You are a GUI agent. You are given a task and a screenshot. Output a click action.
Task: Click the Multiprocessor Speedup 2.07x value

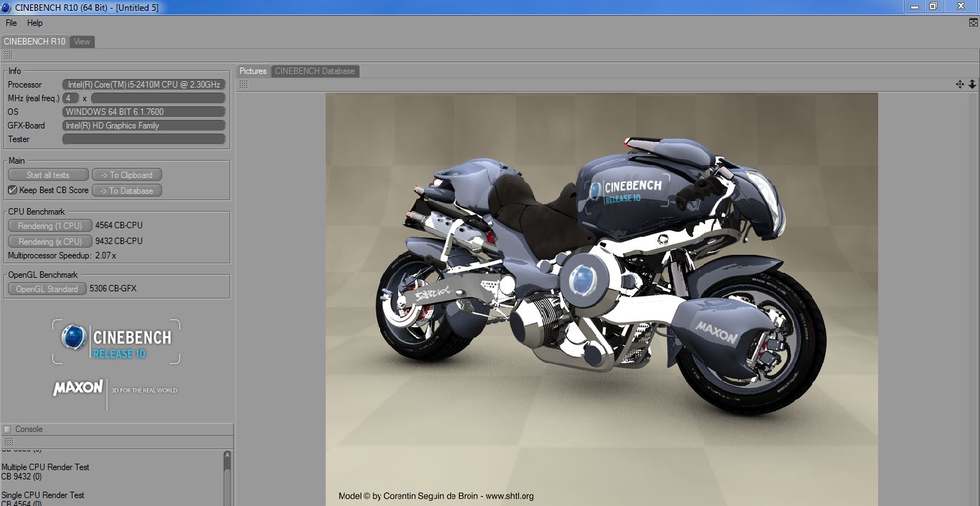click(105, 256)
